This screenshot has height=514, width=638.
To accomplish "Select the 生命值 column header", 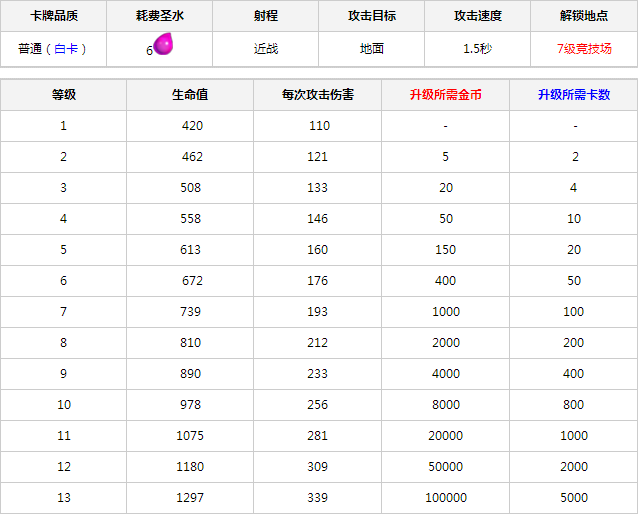I will [190, 95].
